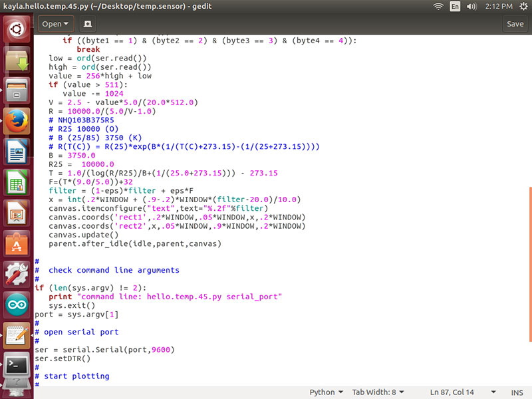Click comment '# B (25/85) 3750 (K)'
The width and height of the screenshot is (532, 399).
coord(95,138)
